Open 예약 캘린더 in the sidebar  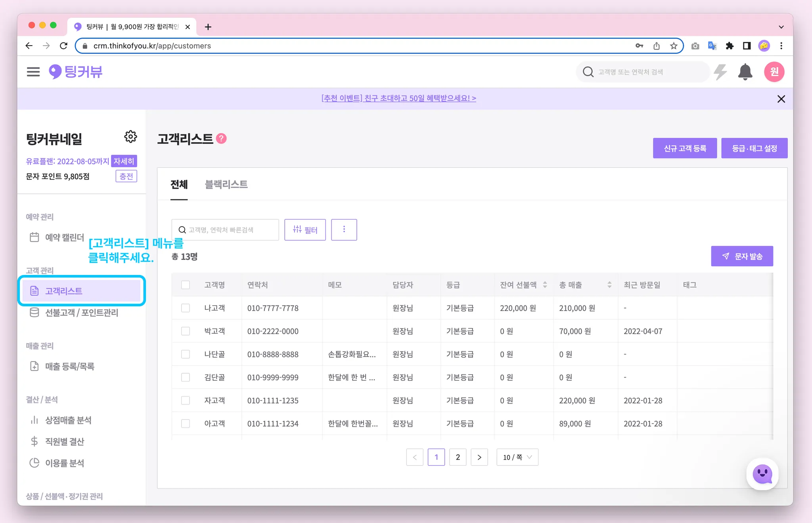pyautogui.click(x=64, y=237)
